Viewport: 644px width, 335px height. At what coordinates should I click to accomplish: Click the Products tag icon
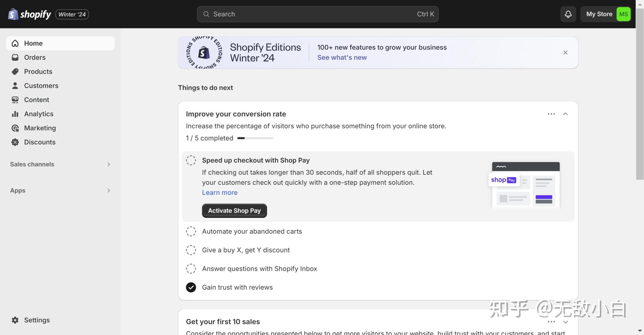[x=15, y=71]
